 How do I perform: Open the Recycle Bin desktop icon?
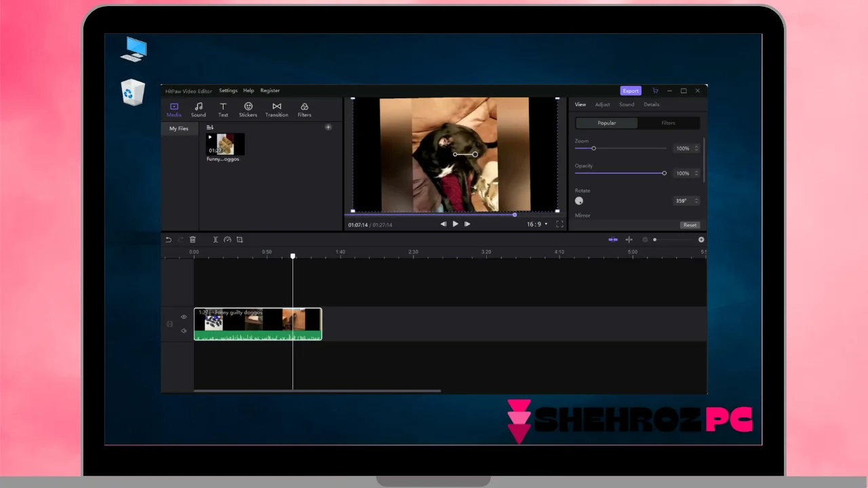tap(133, 93)
